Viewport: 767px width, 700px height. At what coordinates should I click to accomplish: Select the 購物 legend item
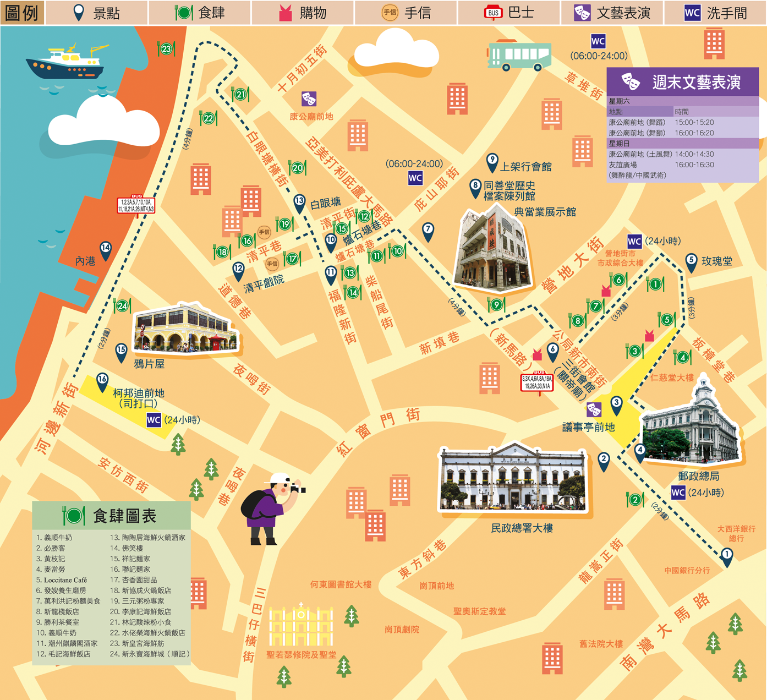point(303,13)
